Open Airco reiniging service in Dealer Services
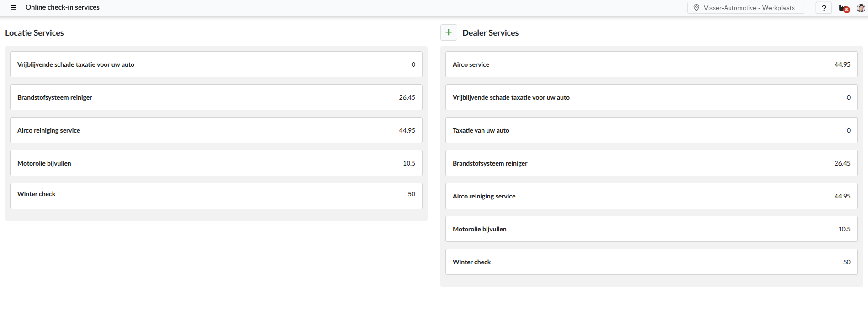868x316 pixels. pyautogui.click(x=651, y=196)
